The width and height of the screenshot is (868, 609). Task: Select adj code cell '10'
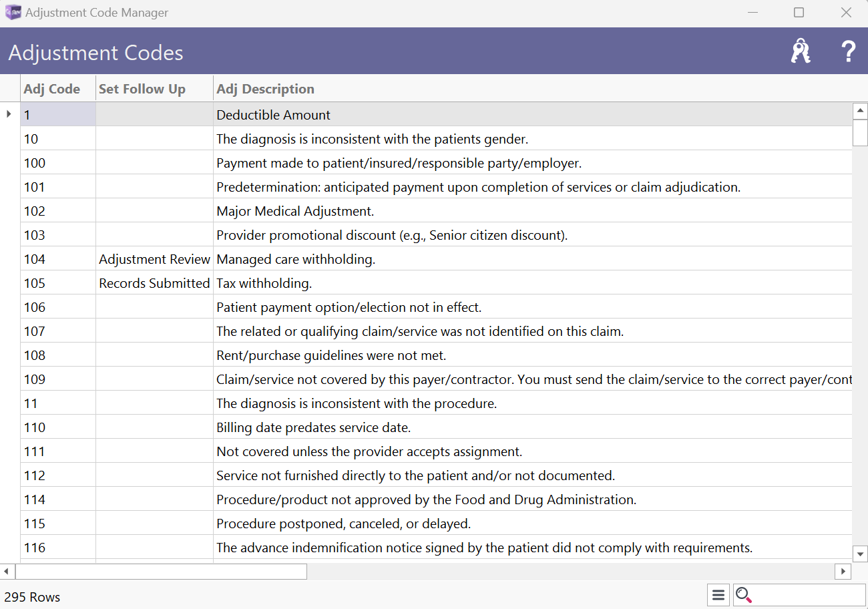pos(58,139)
